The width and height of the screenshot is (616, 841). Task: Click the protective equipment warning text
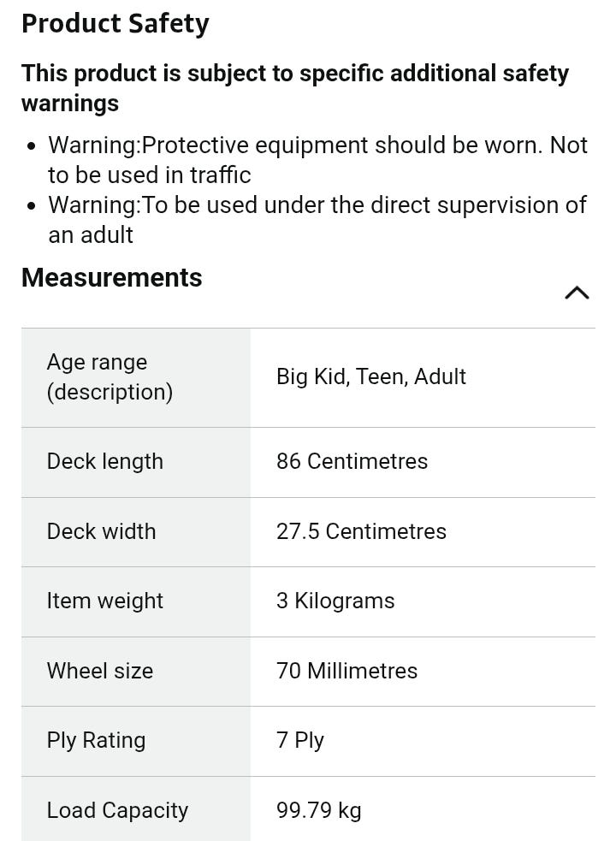[x=317, y=160]
